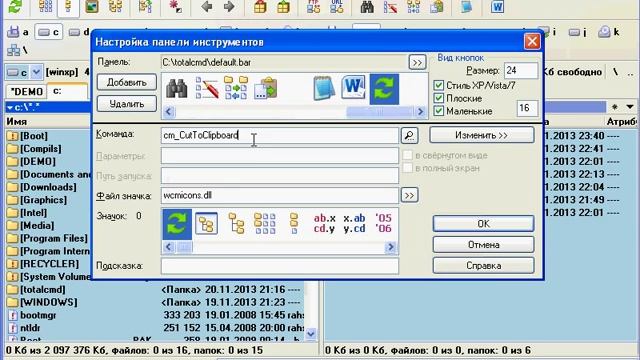Select drive 'j' in the drive bar
640x360 pixels.
click(x=578, y=32)
